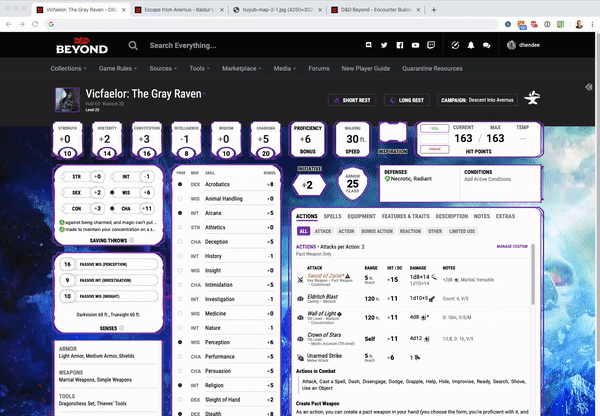Toggle Perception skill proficiency dot
The image size is (600, 416).
pos(180,342)
